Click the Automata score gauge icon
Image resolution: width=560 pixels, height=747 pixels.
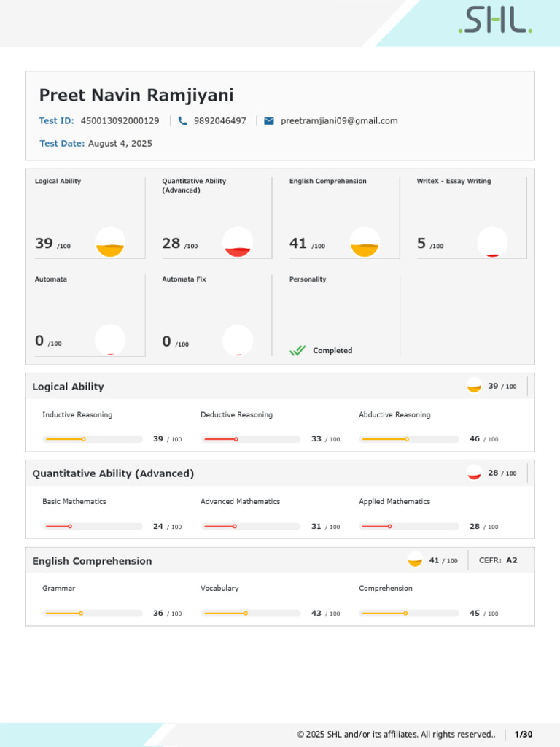click(x=110, y=340)
